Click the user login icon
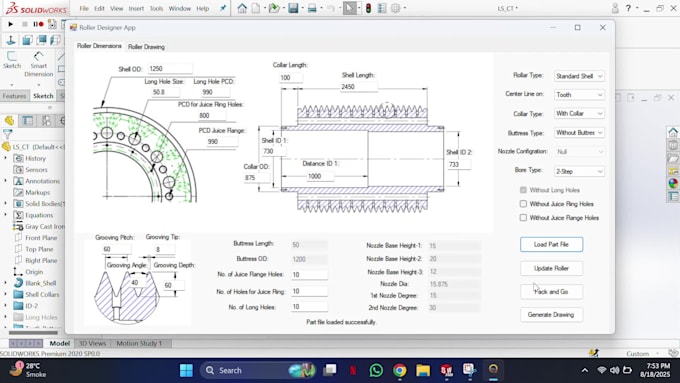The image size is (680, 383). (615, 8)
